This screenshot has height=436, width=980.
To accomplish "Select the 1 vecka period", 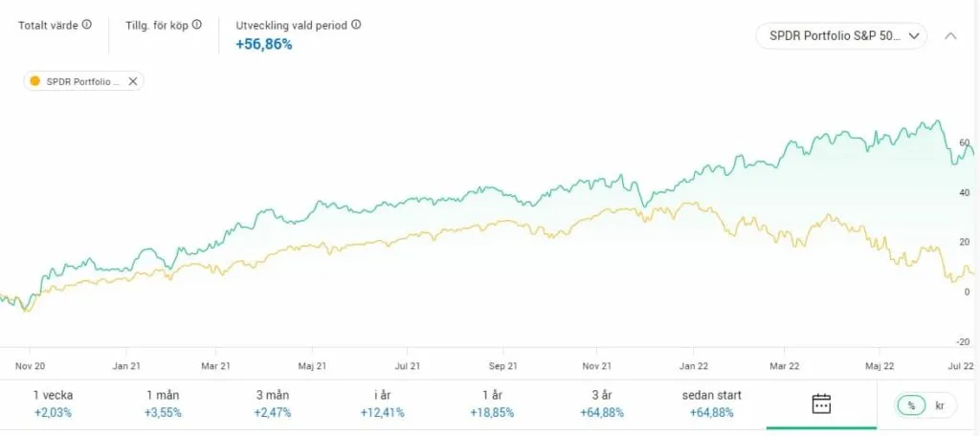I will coord(53,403).
